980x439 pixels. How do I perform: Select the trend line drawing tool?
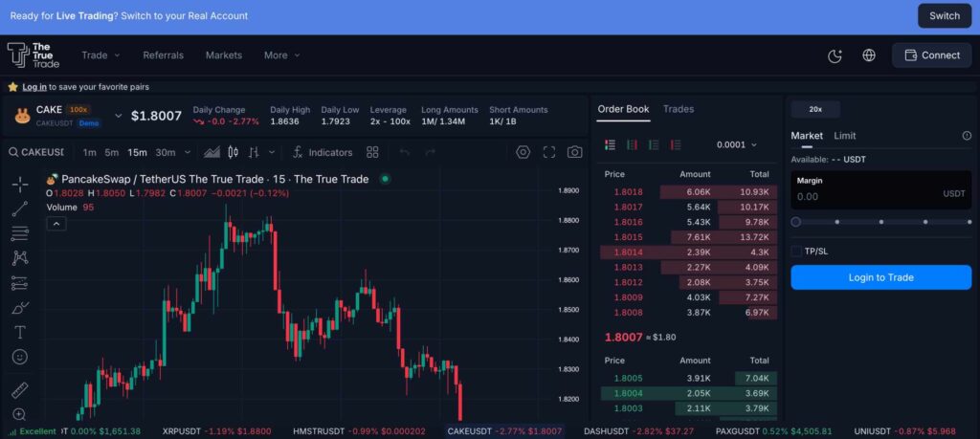tap(20, 209)
